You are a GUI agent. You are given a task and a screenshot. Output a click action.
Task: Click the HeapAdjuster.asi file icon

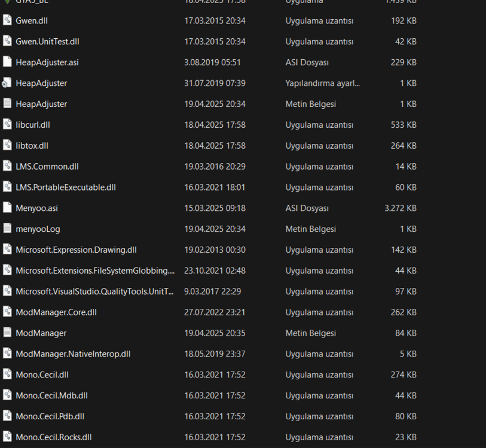coord(7,62)
